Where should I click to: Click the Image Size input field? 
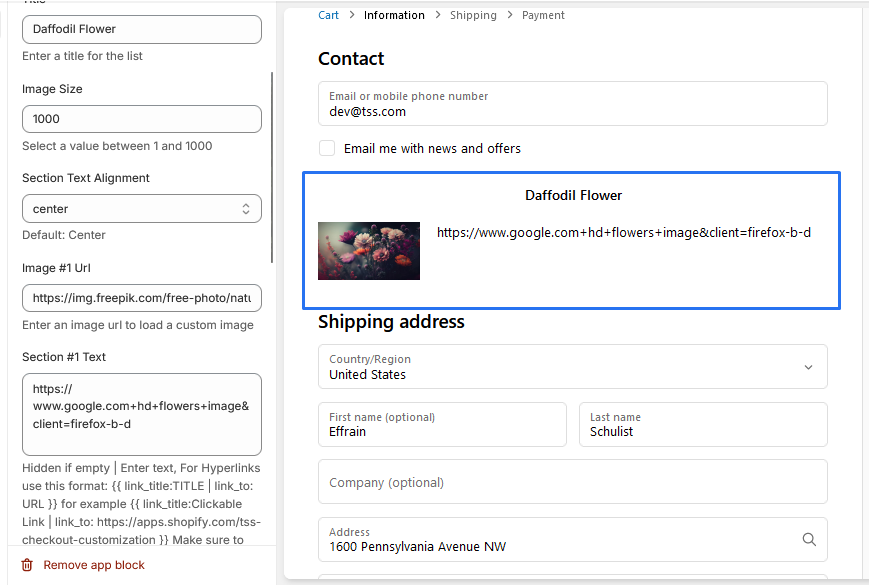point(141,119)
